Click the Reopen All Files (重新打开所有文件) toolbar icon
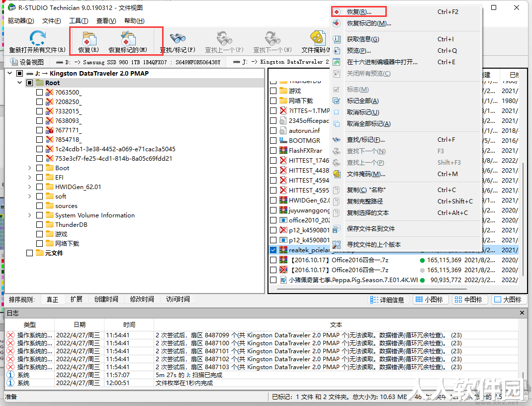532x406 pixels. pos(37,38)
